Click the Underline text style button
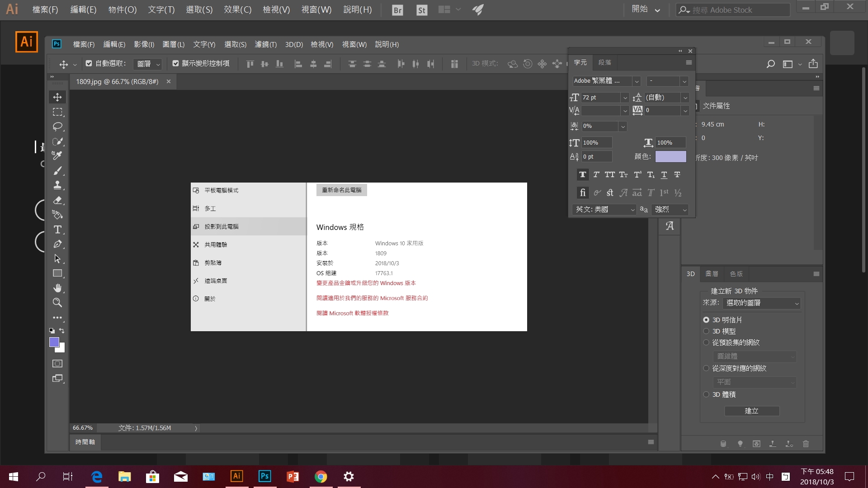Viewport: 868px width, 488px height. 664,174
